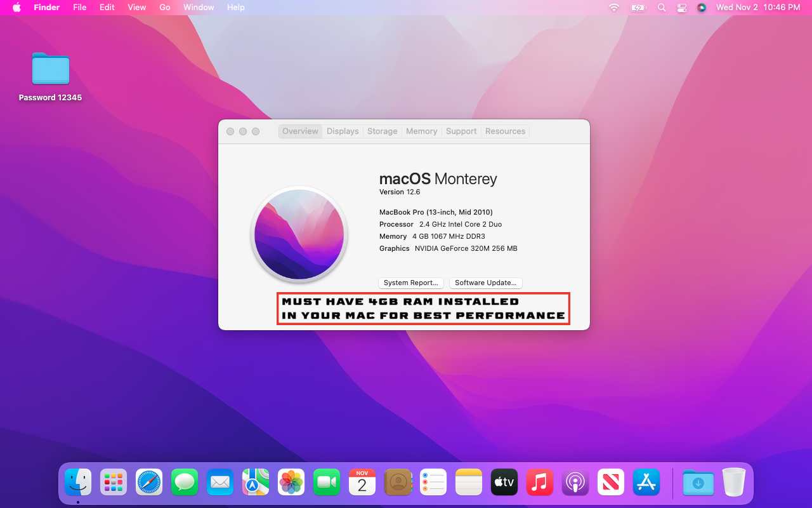The height and width of the screenshot is (508, 812).
Task: Open the Help menu
Action: (235, 8)
